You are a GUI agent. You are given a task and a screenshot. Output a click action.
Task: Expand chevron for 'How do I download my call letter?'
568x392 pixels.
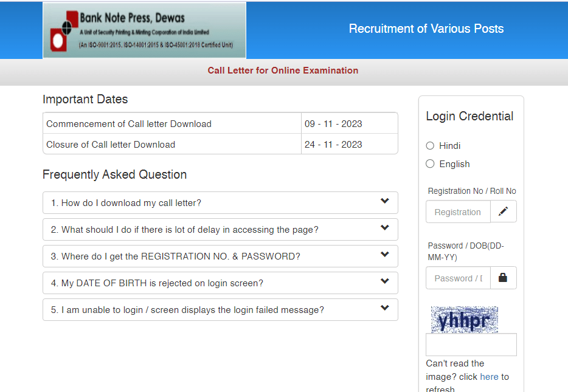point(384,202)
